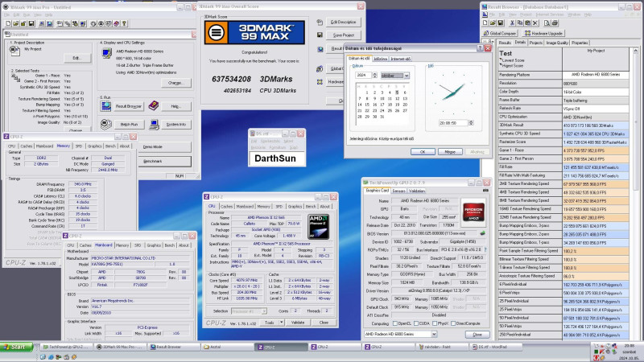The width and height of the screenshot is (644, 362).
Task: Click GPU-Z screenshot camera icon
Action: pyautogui.click(x=486, y=191)
